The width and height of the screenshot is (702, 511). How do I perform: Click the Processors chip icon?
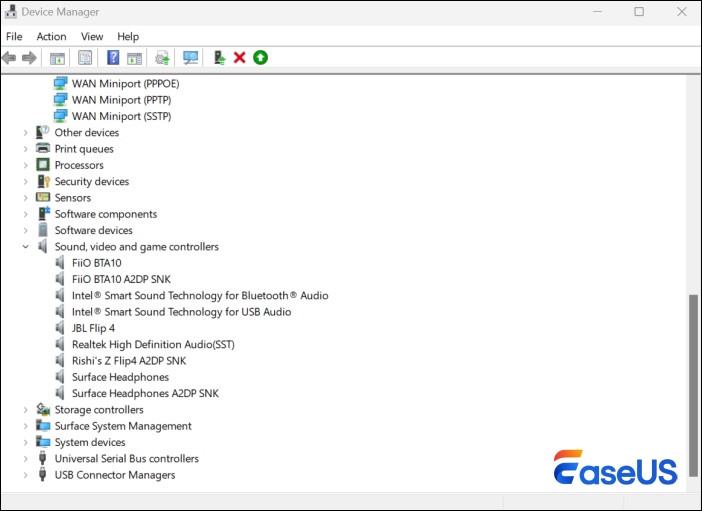point(43,165)
